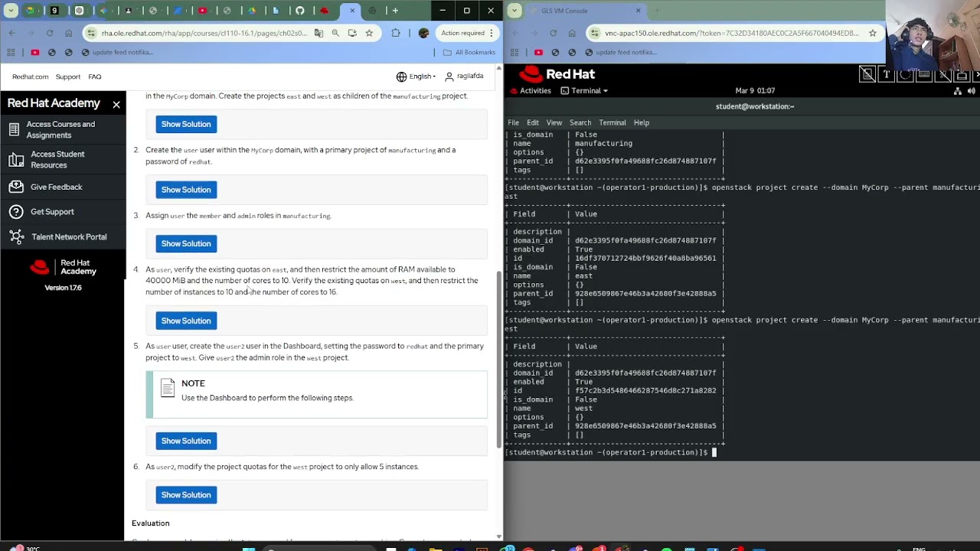Open tab search dropdown in right browser
The width and height of the screenshot is (980, 551).
pyautogui.click(x=514, y=11)
